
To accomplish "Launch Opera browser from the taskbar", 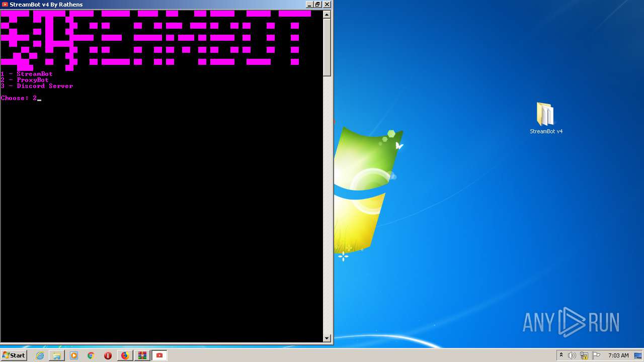I will [x=108, y=355].
